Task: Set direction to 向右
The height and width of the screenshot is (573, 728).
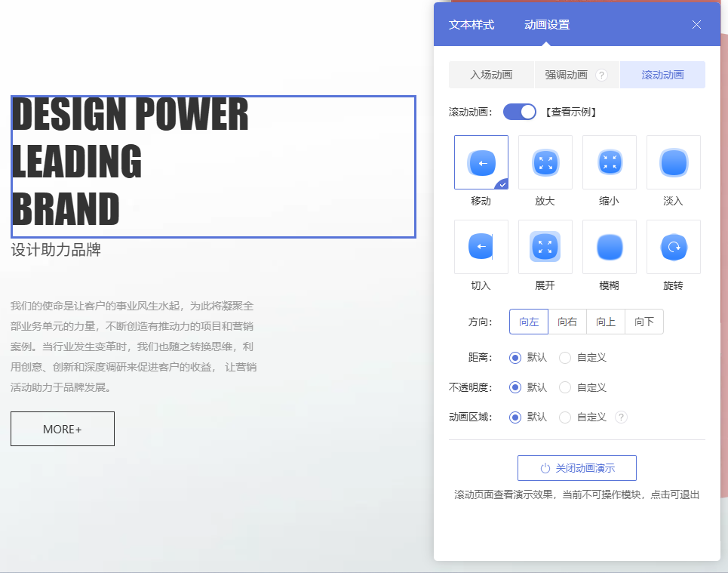Action: point(567,322)
